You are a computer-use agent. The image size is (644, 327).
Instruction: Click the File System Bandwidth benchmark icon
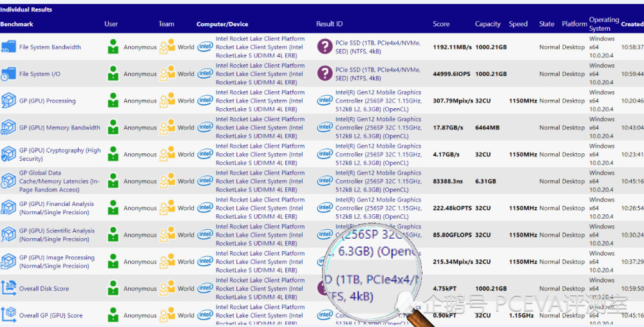tap(8, 47)
